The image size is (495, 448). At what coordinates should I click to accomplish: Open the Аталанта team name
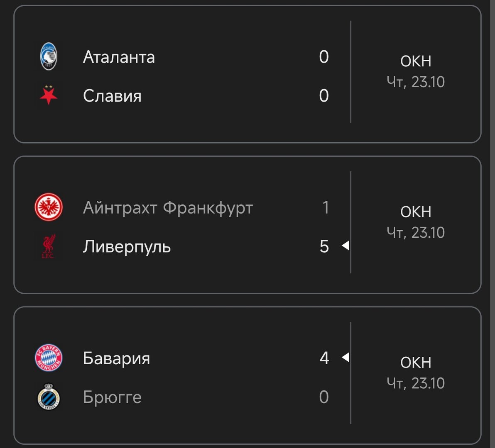pos(119,57)
